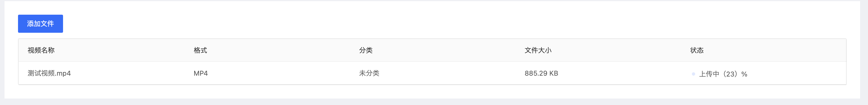Viewport: 868px width, 105px height.
Task: Select the 视频名称 column header
Action: click(41, 50)
